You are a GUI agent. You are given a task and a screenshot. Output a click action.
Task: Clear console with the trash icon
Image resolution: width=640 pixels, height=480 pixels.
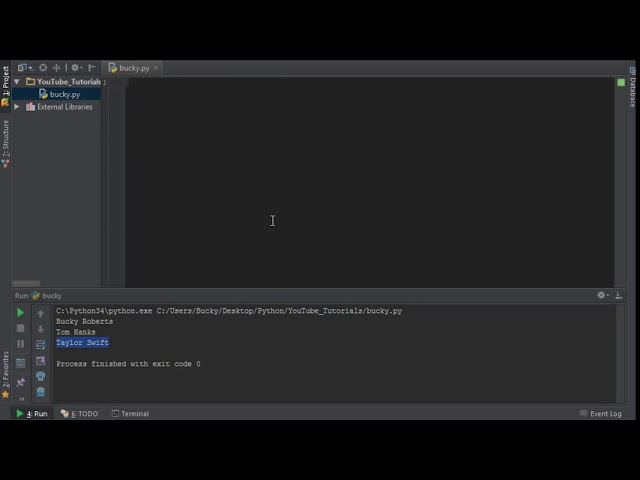coord(40,392)
